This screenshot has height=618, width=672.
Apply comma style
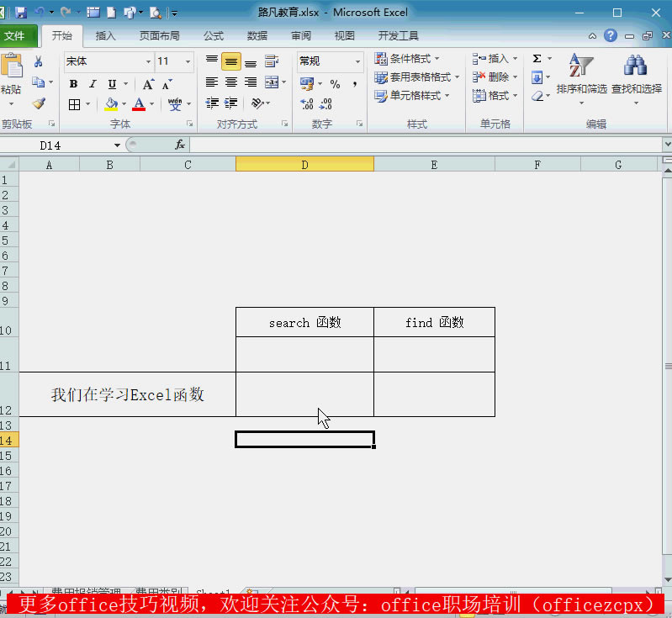coord(354,84)
